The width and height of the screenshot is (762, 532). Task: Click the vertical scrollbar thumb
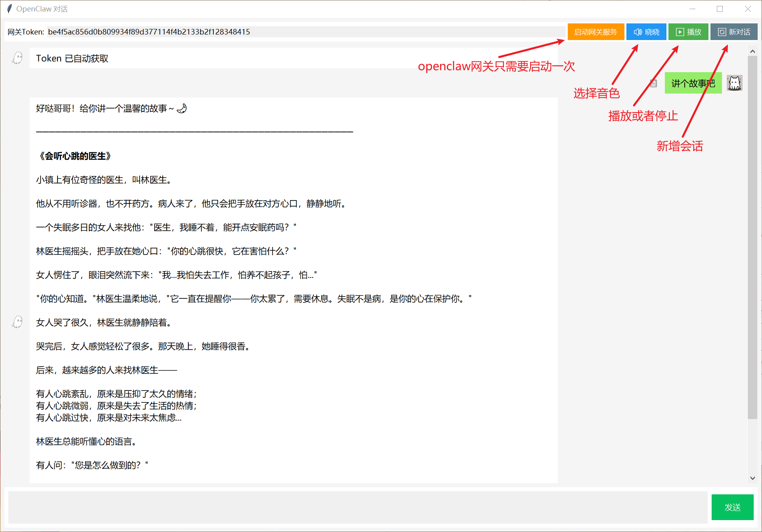[752, 238]
